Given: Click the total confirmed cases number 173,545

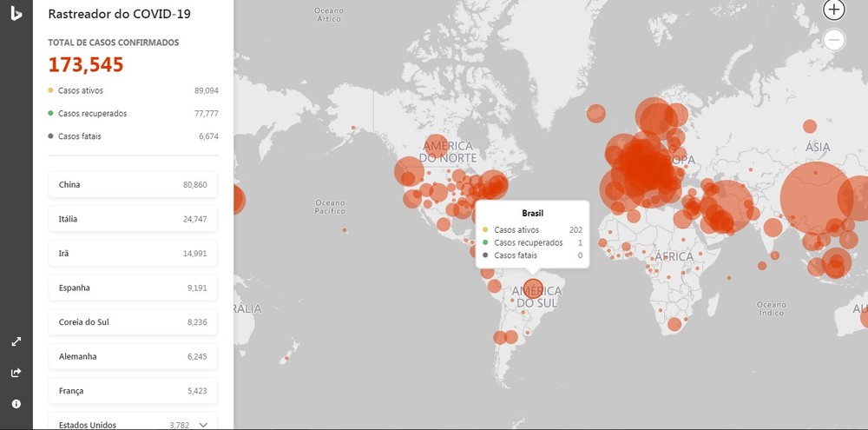Looking at the screenshot, I should (x=86, y=65).
